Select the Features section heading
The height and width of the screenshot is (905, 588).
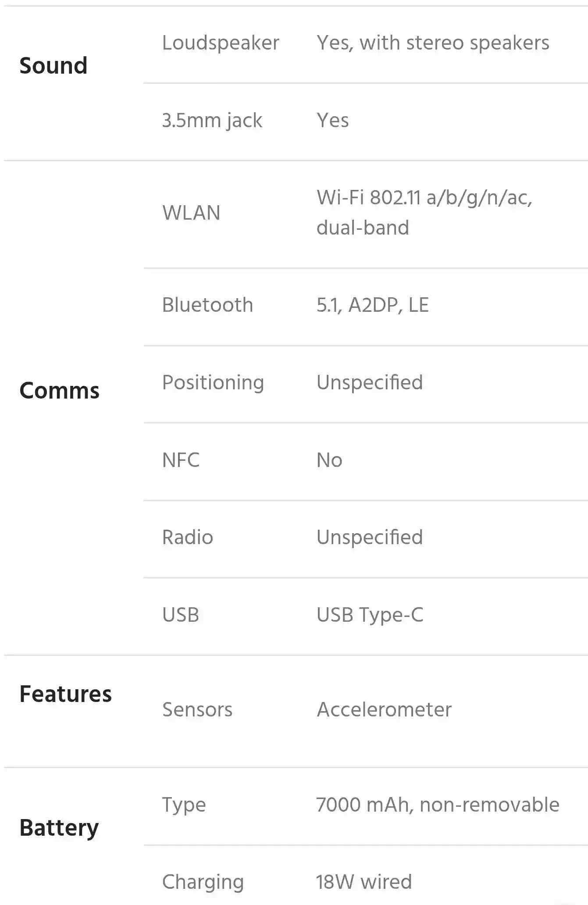click(66, 694)
